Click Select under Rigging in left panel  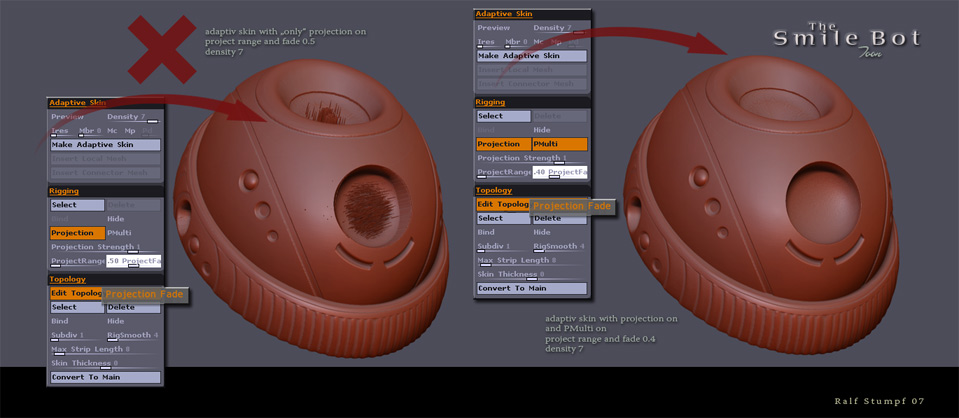[x=77, y=205]
